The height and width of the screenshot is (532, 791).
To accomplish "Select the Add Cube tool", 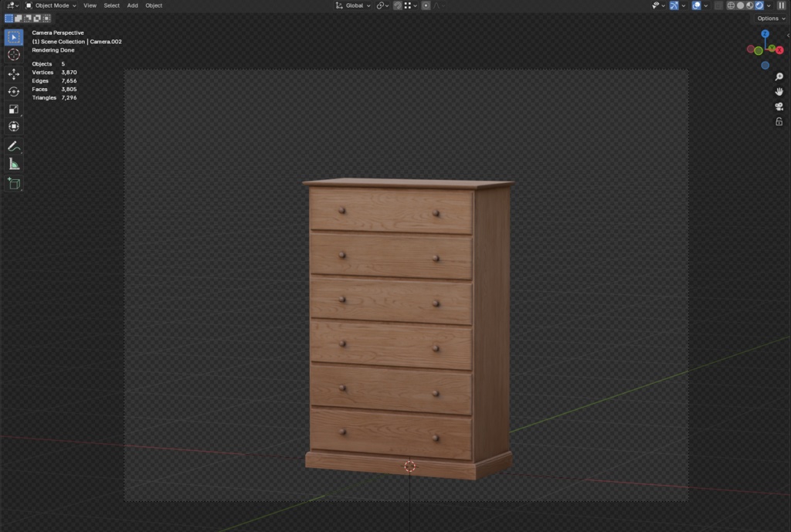I will 14,184.
